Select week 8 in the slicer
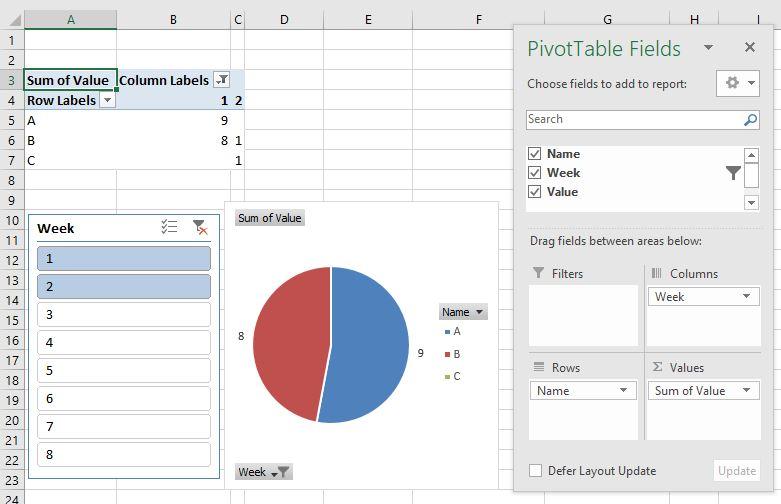 pyautogui.click(x=124, y=454)
